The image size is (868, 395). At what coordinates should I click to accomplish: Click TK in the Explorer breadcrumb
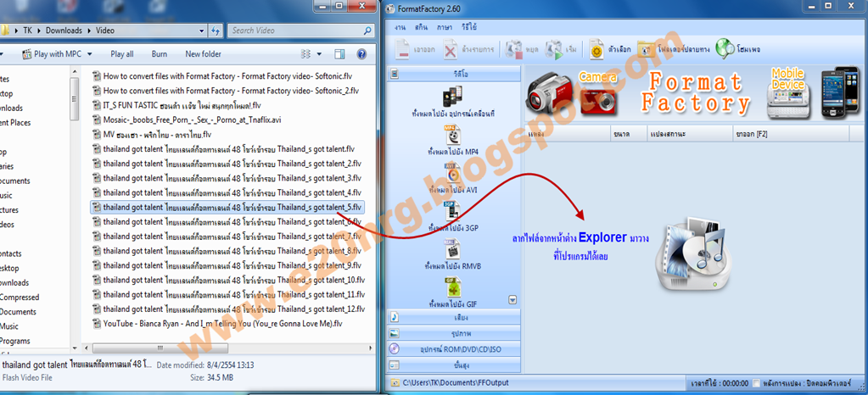[28, 31]
